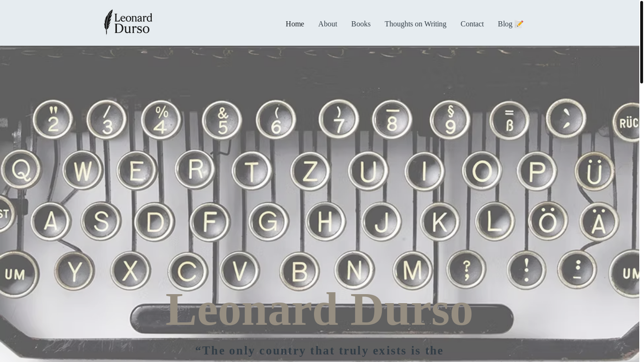644x362 pixels.
Task: Click the feather quill logo icon
Action: (108, 22)
